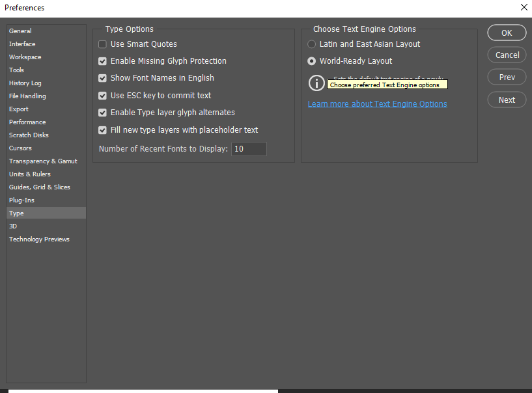Screen dimensions: 532x393
Task: Click the Preferences title bar text
Action: click(x=25, y=7)
